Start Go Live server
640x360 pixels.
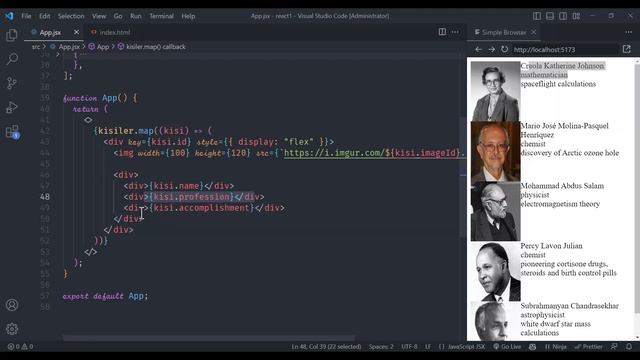pos(507,347)
